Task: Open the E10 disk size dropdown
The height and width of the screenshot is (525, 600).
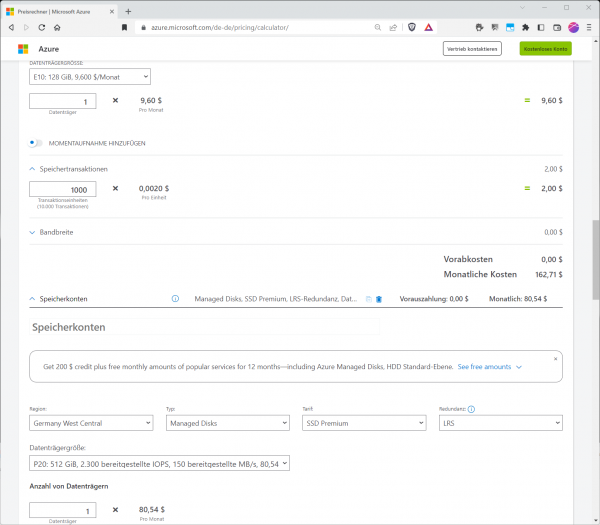Action: tap(90, 77)
